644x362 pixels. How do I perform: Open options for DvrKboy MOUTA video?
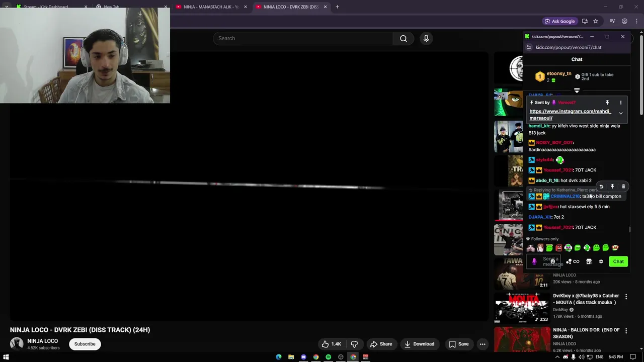[x=626, y=297]
